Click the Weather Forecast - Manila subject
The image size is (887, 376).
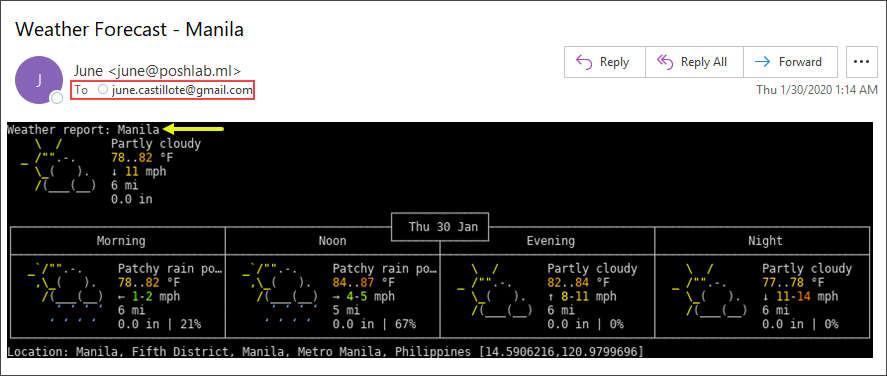130,29
